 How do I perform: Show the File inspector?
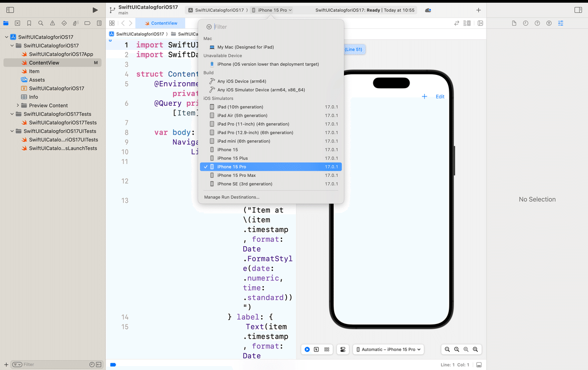click(514, 23)
